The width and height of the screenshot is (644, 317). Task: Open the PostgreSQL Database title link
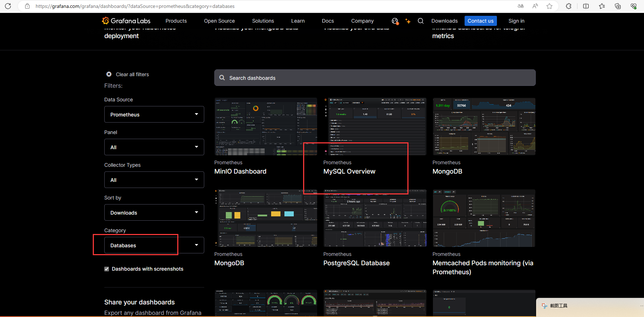(x=356, y=263)
